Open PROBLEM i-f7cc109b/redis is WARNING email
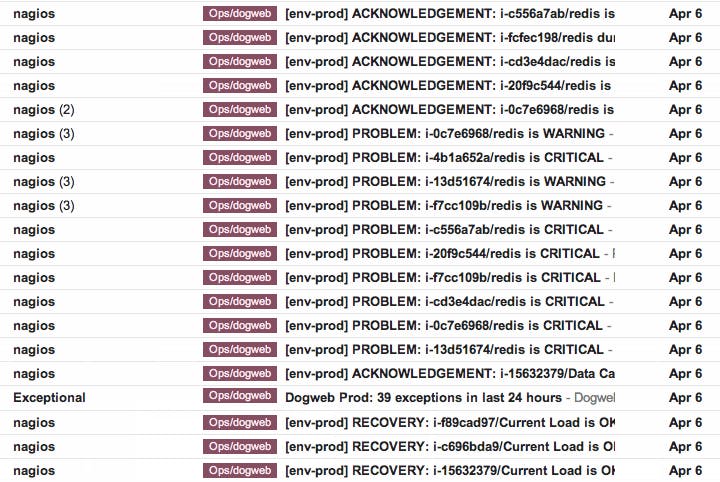The image size is (720, 482). click(x=360, y=205)
